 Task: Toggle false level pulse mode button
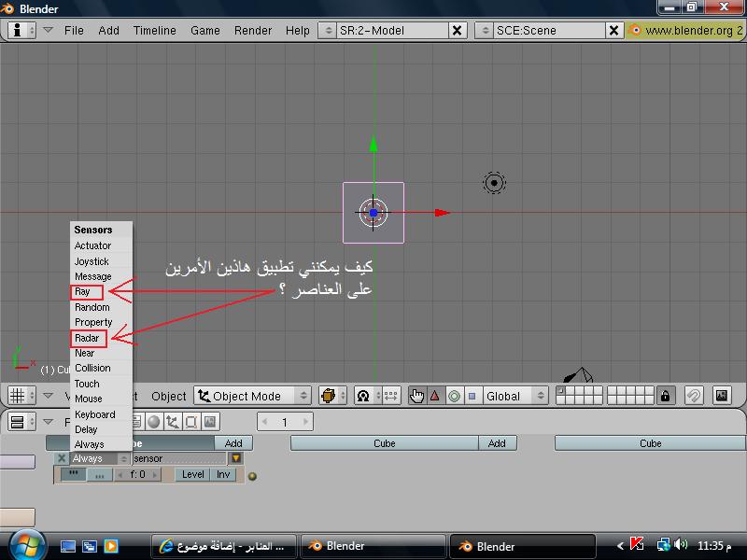click(100, 474)
